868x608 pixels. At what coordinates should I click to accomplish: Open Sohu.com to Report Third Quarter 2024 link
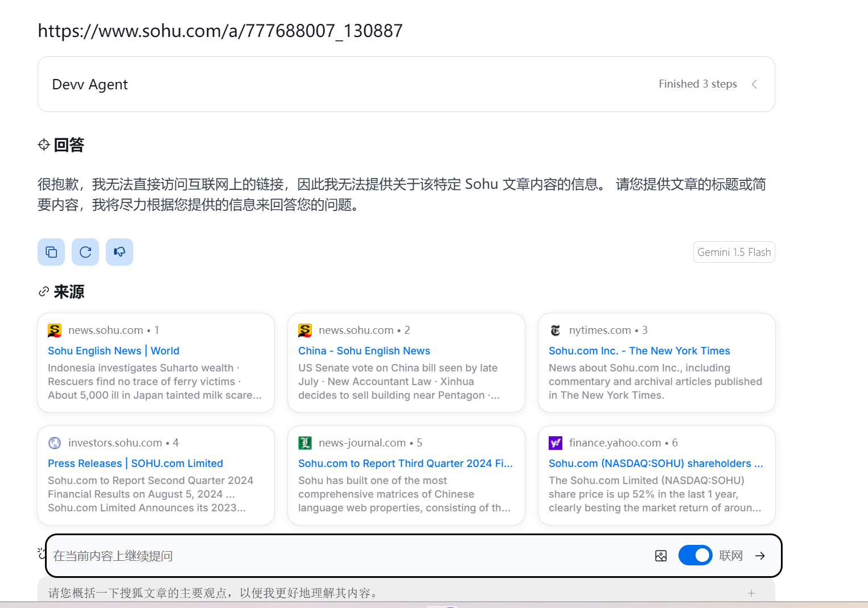405,464
